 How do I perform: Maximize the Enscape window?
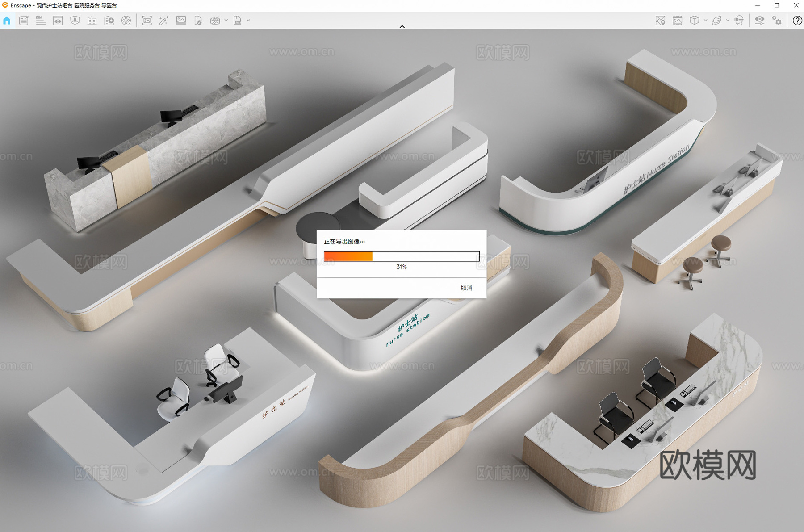[777, 5]
